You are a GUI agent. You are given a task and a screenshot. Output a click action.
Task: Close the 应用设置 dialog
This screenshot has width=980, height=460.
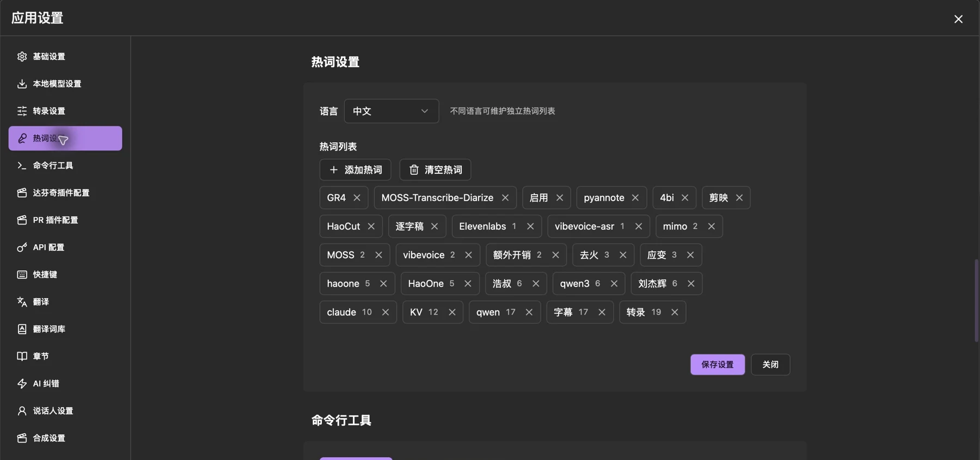[x=958, y=19]
